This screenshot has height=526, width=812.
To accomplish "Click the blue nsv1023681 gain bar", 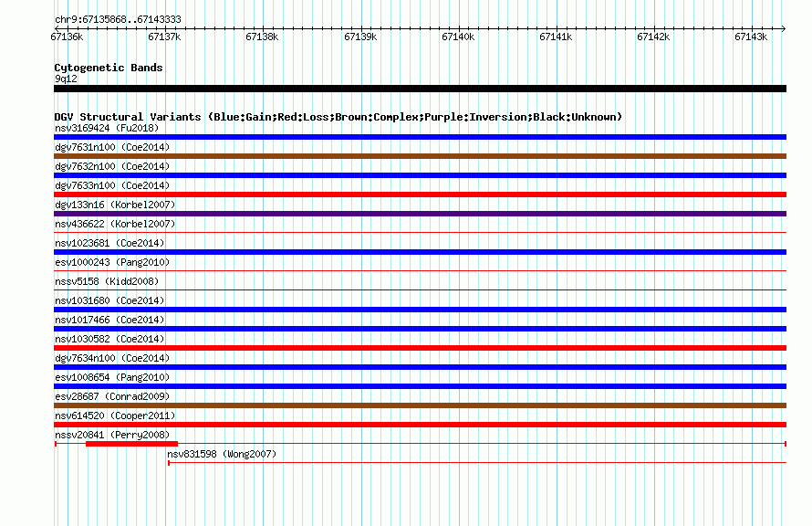I will [420, 252].
